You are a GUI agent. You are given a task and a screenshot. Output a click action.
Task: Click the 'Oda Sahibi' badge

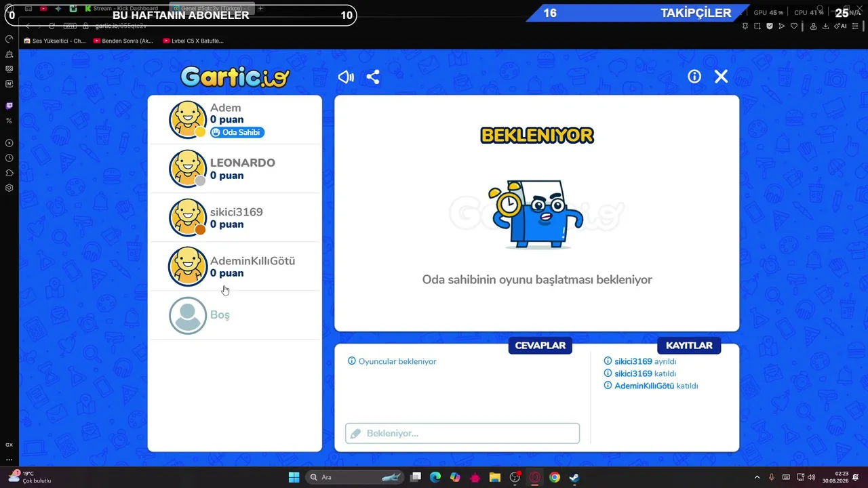tap(237, 132)
